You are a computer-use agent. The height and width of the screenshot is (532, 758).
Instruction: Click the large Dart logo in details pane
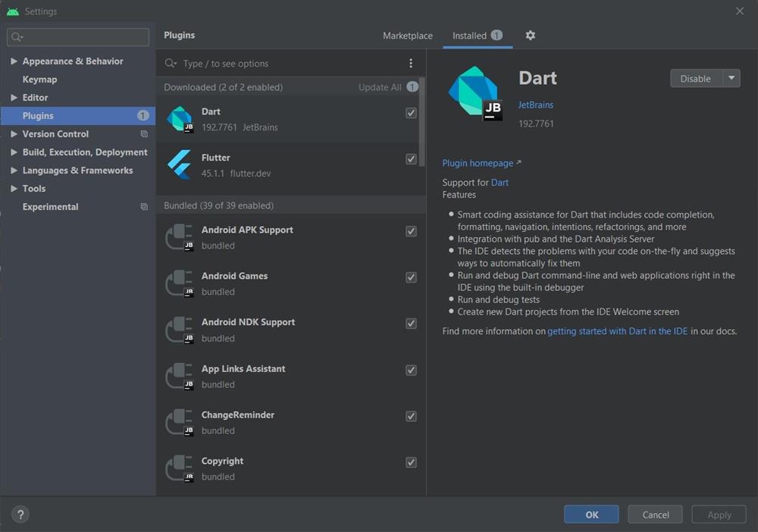475,93
